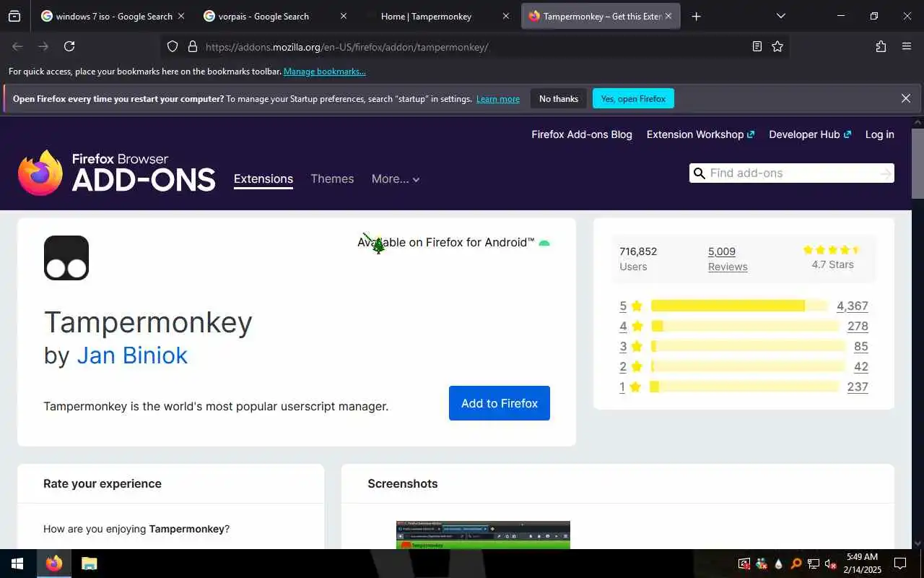Viewport: 924px width, 578px height.
Task: Toggle reader view icon
Action: point(757,46)
